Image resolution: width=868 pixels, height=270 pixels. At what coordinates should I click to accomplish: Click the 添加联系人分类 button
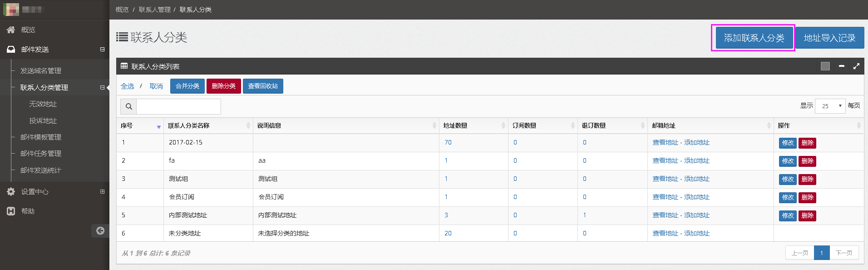(x=754, y=38)
